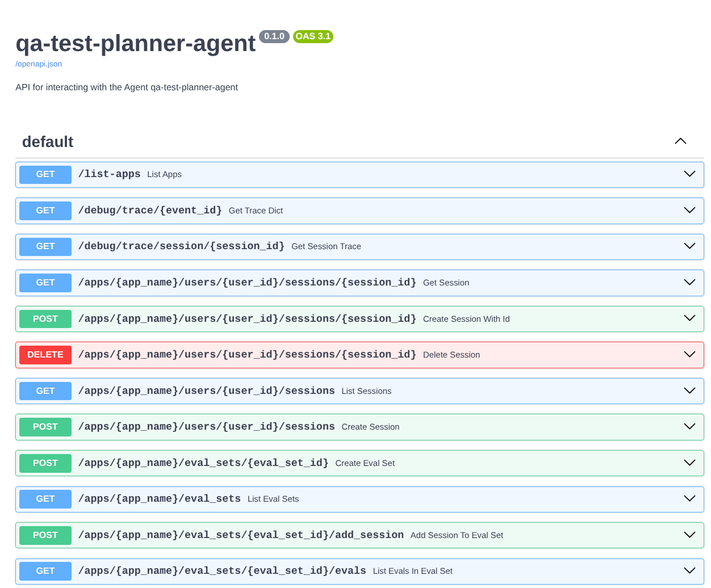The image size is (711, 588).
Task: Open the /openapi.json link
Action: click(39, 64)
